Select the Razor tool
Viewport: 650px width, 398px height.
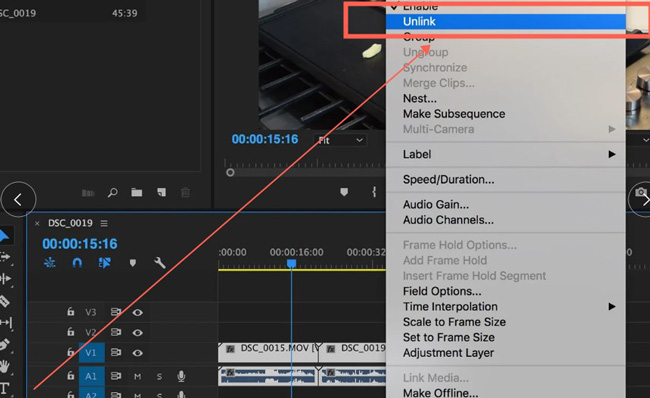click(5, 301)
